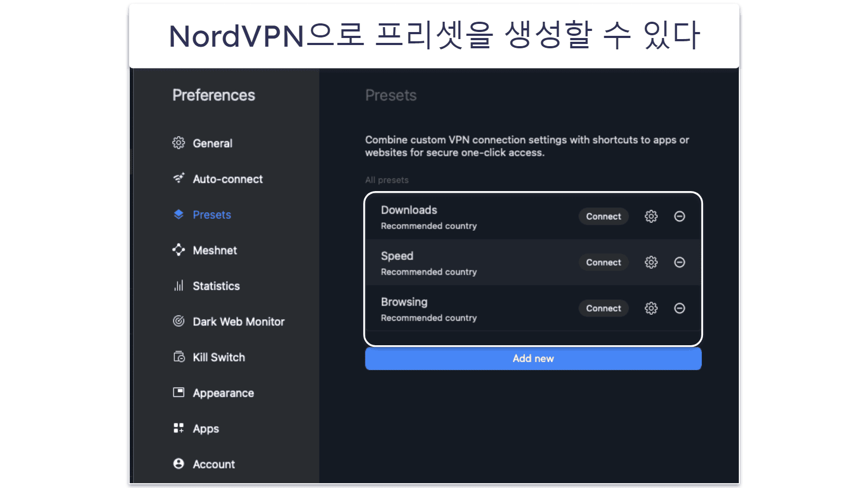The height and width of the screenshot is (488, 868).
Task: Remove the Browsing preset with minus icon
Action: [679, 308]
